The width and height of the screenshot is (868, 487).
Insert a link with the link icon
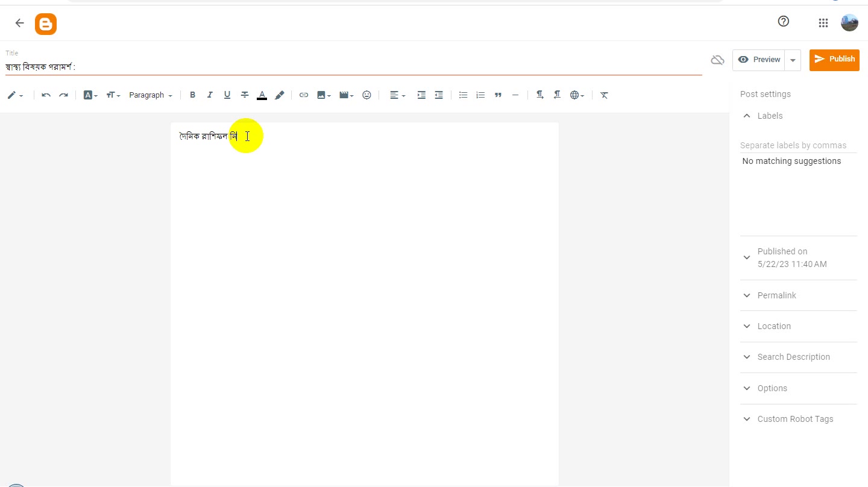[x=304, y=95]
